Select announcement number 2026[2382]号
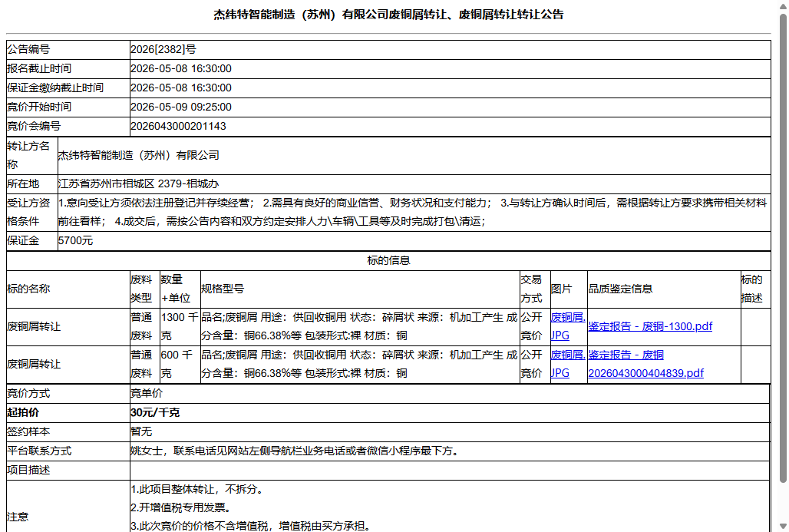 pos(163,49)
